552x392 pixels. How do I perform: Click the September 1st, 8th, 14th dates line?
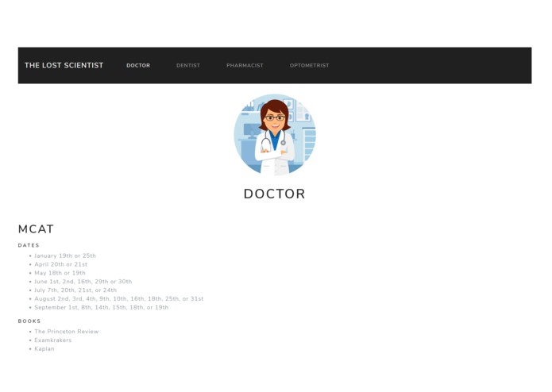tap(102, 308)
